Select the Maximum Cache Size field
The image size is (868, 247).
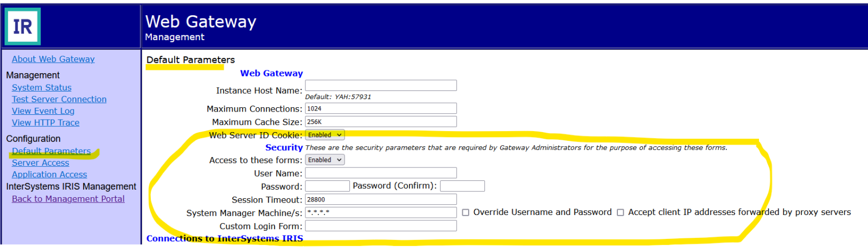(x=381, y=122)
